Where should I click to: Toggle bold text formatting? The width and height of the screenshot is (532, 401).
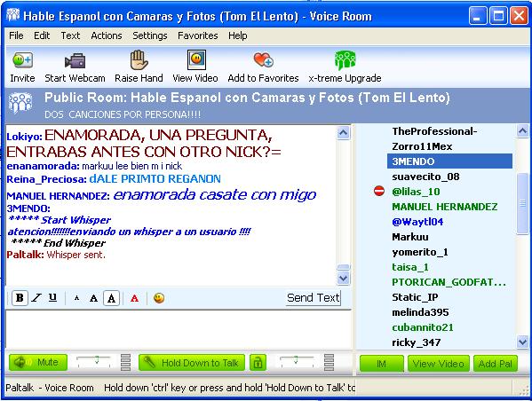click(x=20, y=298)
